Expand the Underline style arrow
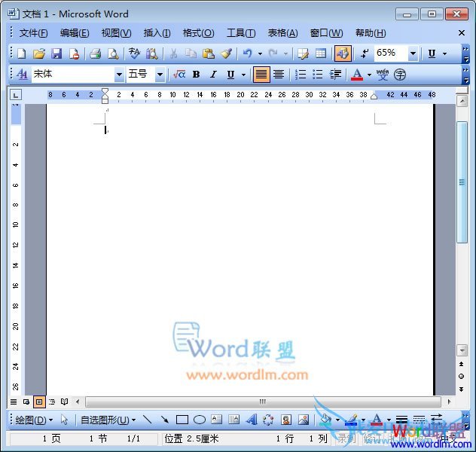476x452 pixels. [x=243, y=75]
